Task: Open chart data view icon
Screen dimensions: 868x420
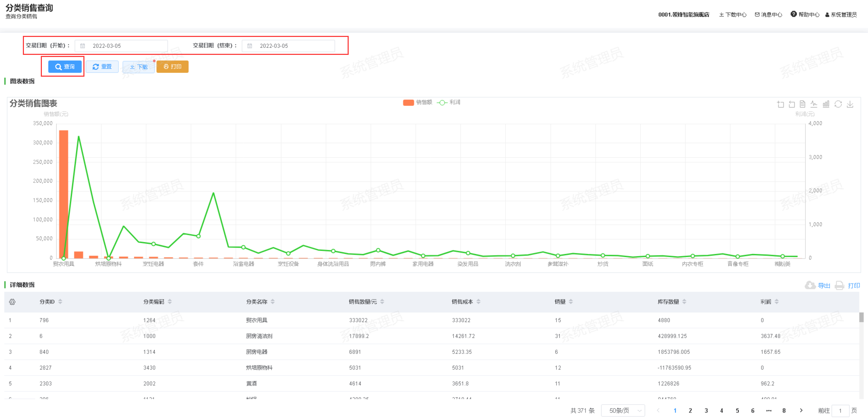Action: [x=803, y=104]
